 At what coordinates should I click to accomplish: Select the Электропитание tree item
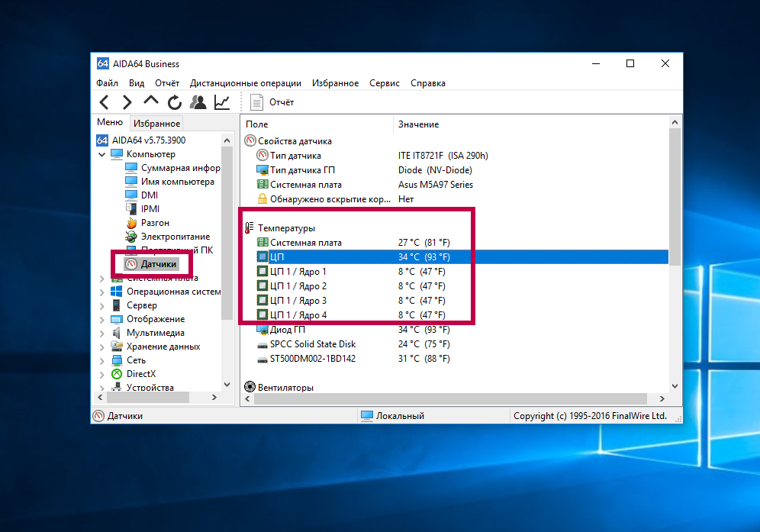click(x=175, y=237)
